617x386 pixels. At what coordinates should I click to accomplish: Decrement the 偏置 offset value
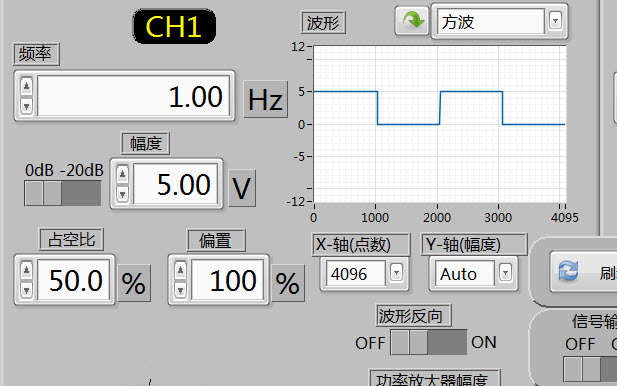180,290
